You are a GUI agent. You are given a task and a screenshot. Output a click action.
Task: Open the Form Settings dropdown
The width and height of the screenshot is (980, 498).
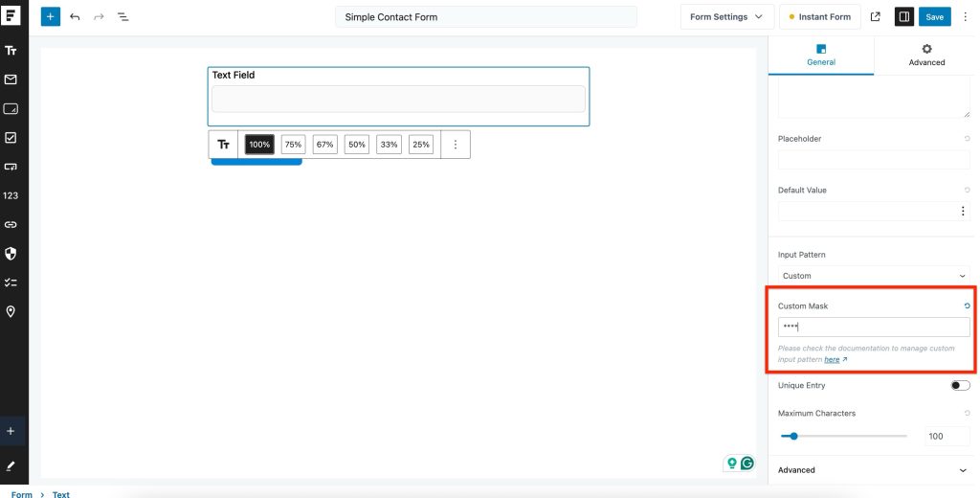726,17
